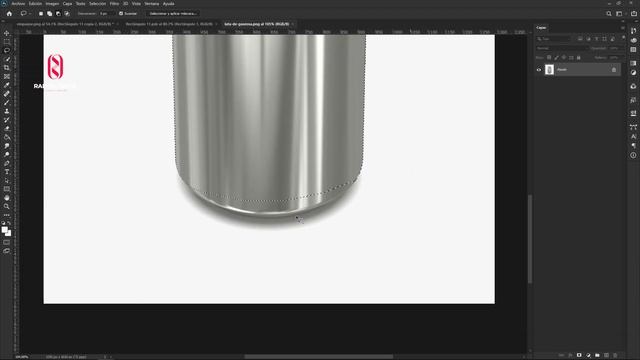This screenshot has width=640, height=360.
Task: Select the Brush tool
Action: tap(7, 102)
